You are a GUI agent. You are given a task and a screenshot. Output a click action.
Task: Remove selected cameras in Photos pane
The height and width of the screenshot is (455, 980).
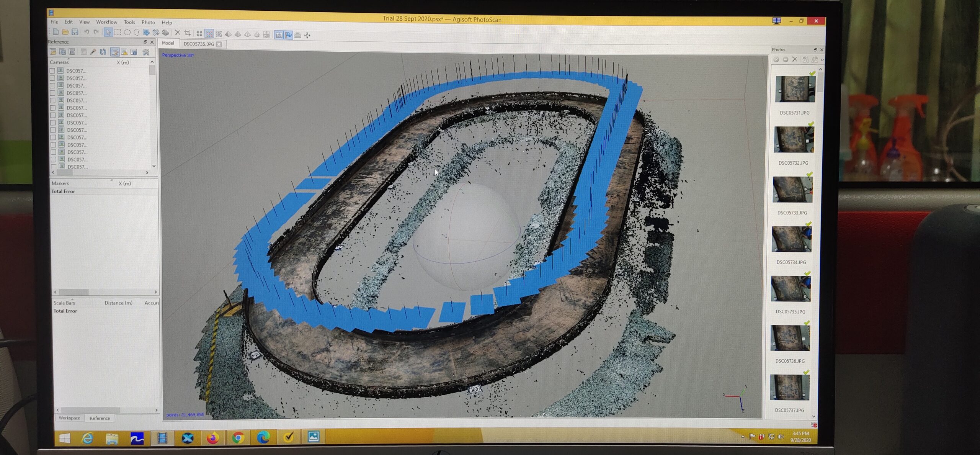(x=795, y=59)
